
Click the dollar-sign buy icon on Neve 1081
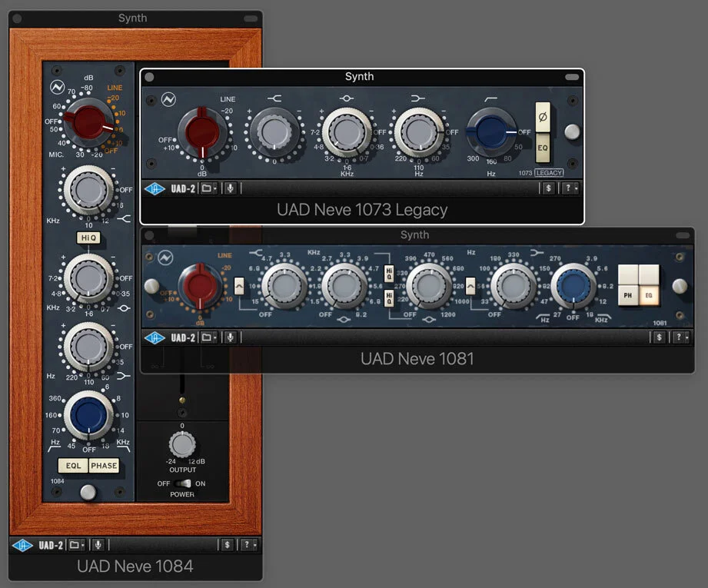coord(660,337)
